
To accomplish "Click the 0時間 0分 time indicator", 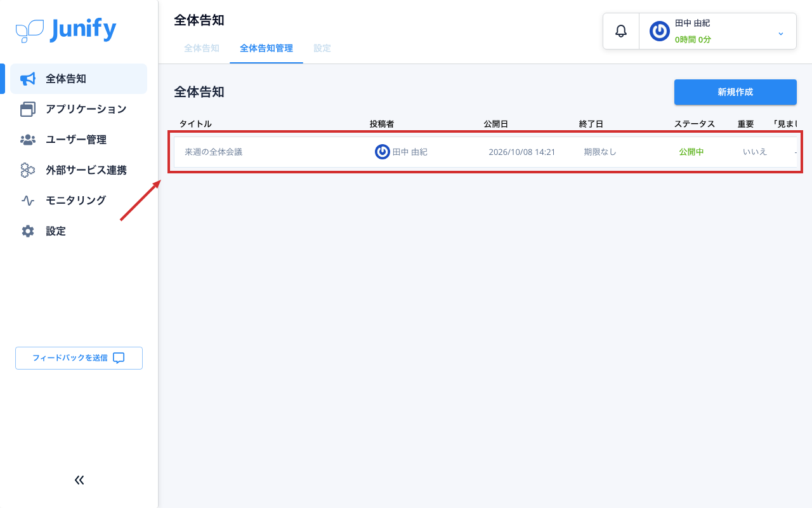I will click(693, 39).
